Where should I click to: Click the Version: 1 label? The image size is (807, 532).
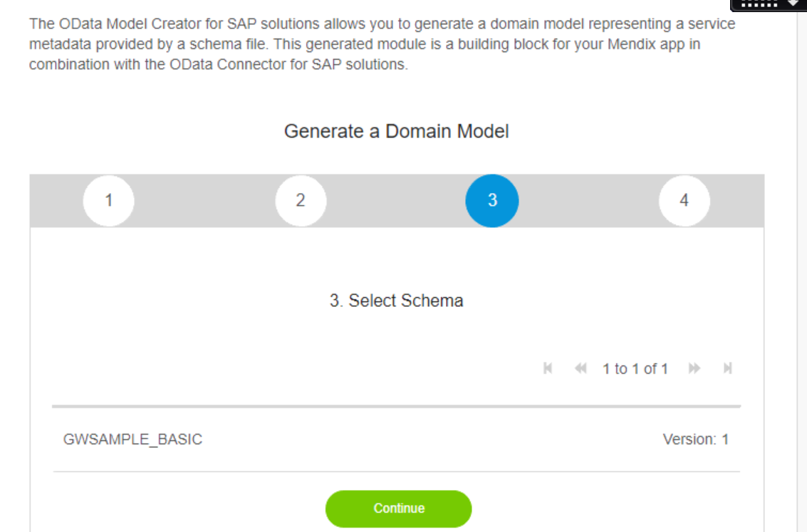point(695,439)
